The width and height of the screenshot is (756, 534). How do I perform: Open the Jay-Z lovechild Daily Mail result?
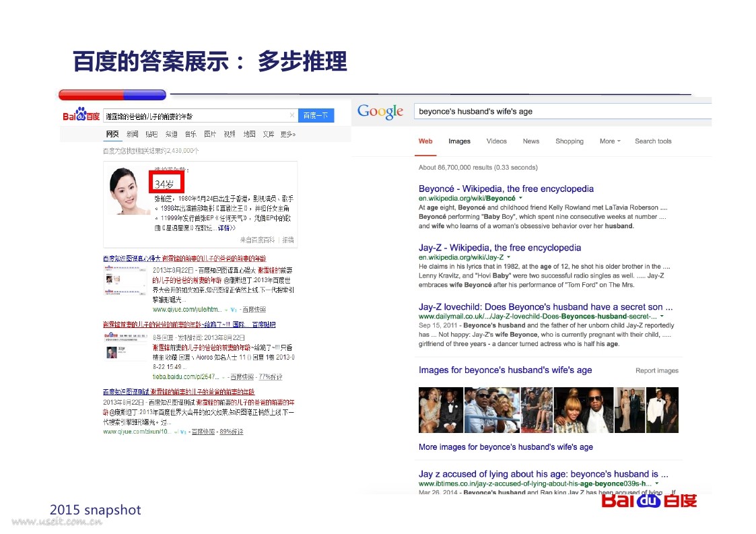tap(545, 307)
